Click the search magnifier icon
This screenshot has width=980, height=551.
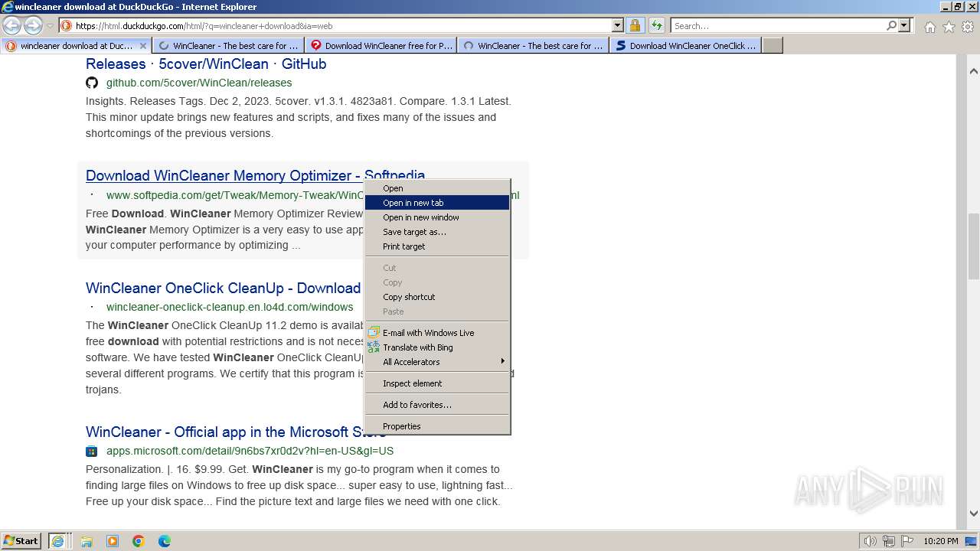pyautogui.click(x=892, y=26)
